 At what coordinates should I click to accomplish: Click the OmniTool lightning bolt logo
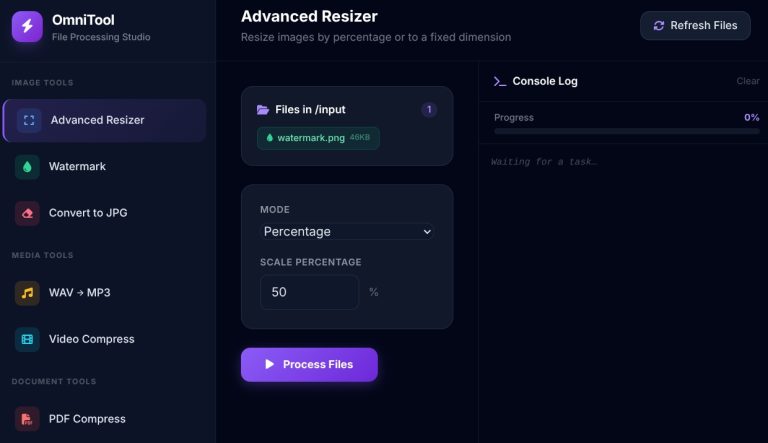pyautogui.click(x=27, y=27)
